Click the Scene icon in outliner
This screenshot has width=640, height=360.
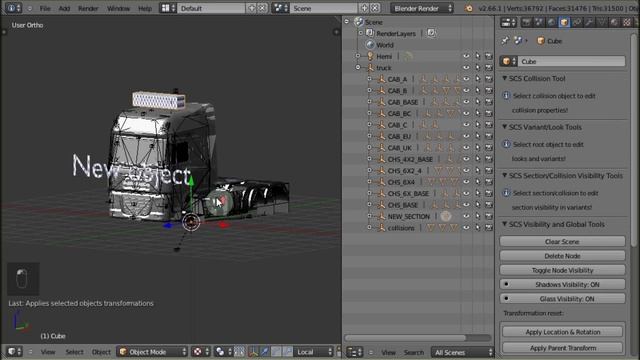pos(359,22)
